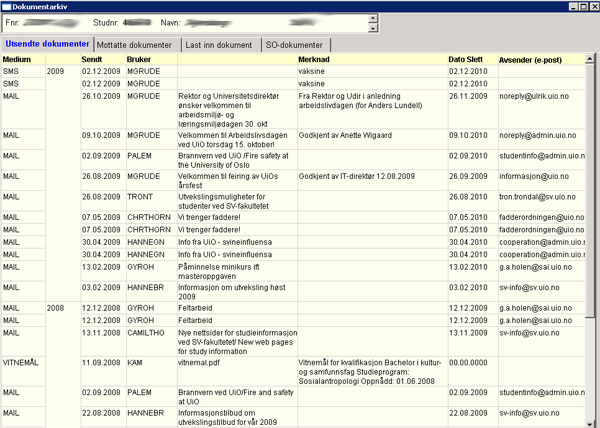
Task: Click the Sendt column header
Action: pyautogui.click(x=103, y=59)
